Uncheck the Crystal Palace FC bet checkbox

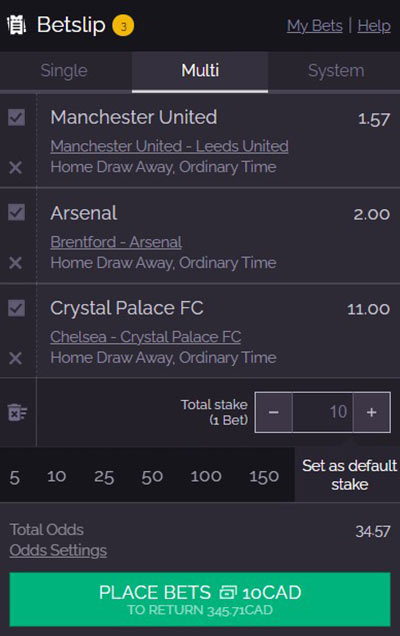tap(16, 308)
